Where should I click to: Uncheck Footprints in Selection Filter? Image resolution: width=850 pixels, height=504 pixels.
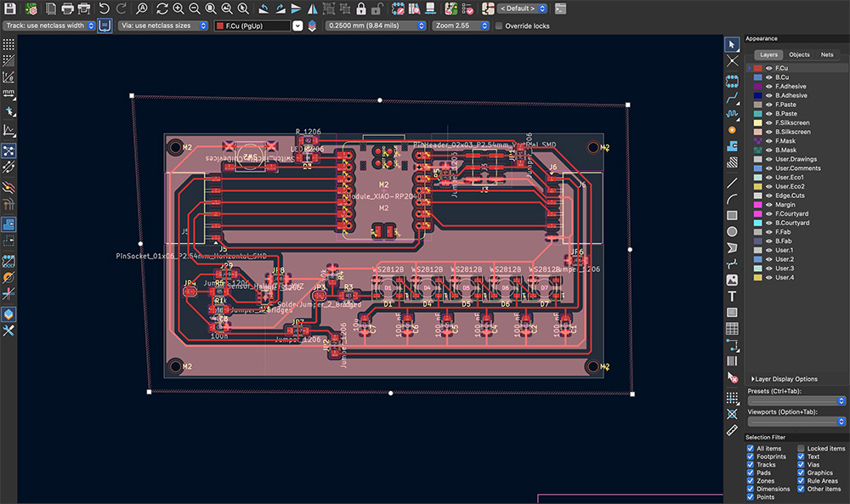(x=751, y=456)
